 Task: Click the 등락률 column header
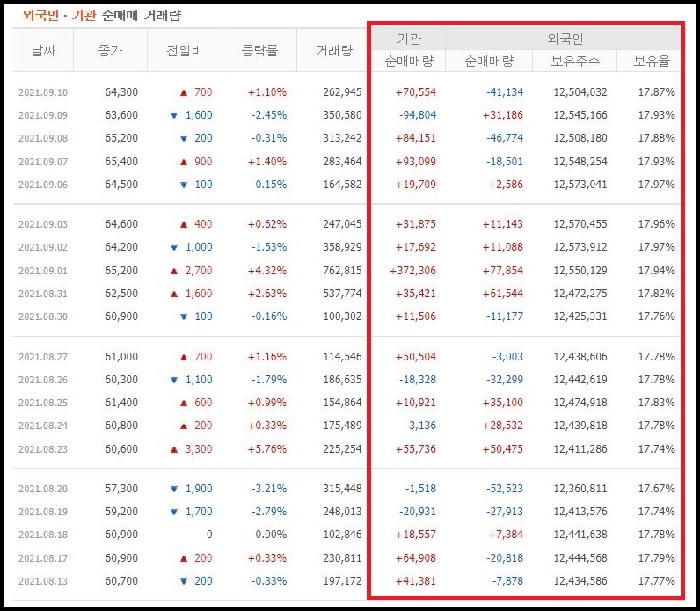[x=259, y=50]
